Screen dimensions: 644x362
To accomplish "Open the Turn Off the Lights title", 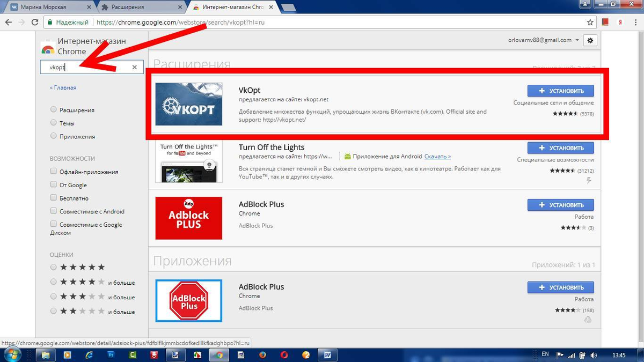I will pos(272,147).
